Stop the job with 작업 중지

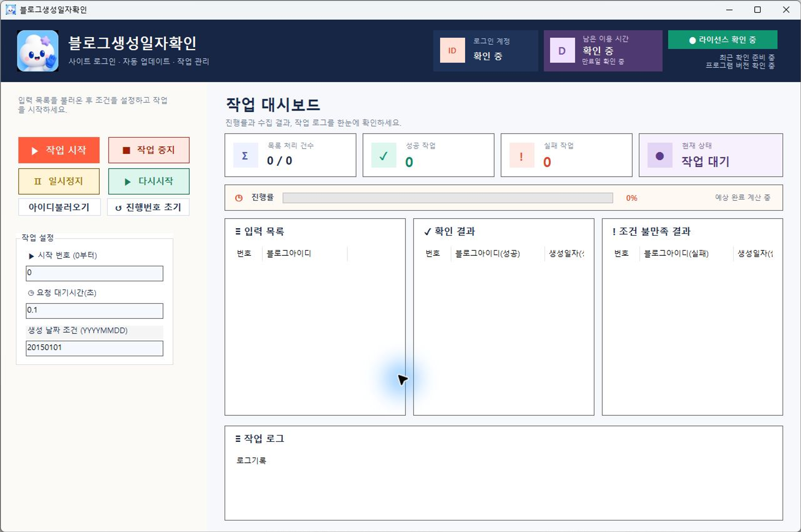tap(149, 150)
